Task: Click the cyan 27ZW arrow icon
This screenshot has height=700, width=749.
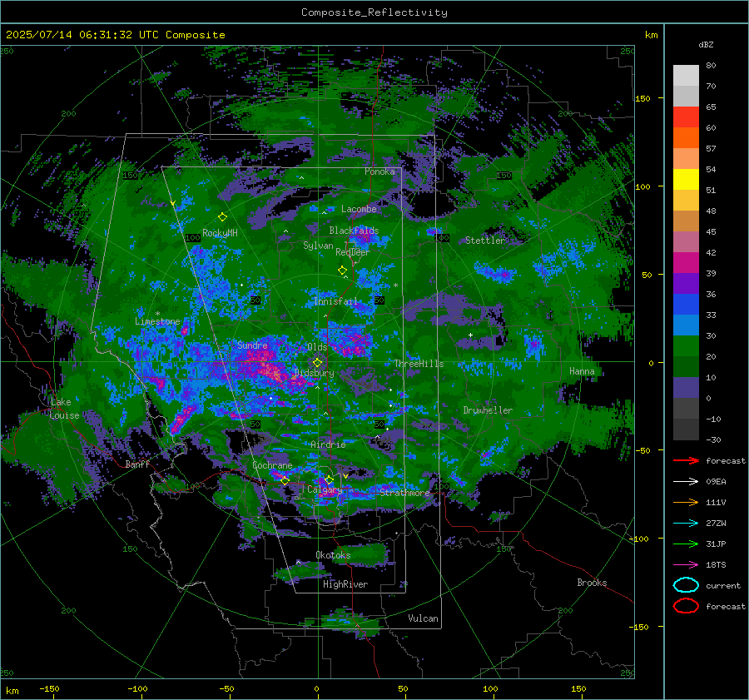Action: [x=686, y=524]
